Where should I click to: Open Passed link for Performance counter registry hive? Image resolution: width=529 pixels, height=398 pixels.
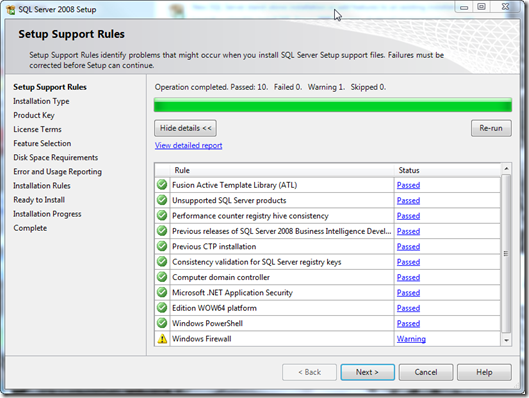coord(408,216)
